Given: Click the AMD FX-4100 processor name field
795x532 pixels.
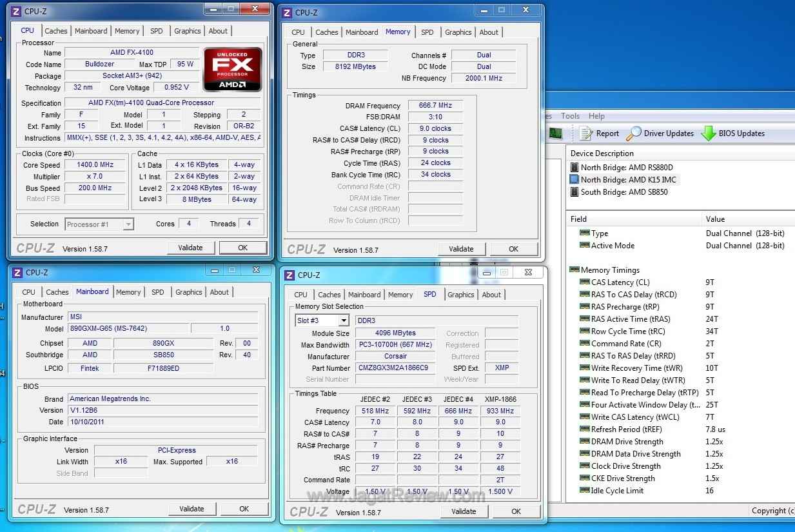Looking at the screenshot, I should coord(132,52).
